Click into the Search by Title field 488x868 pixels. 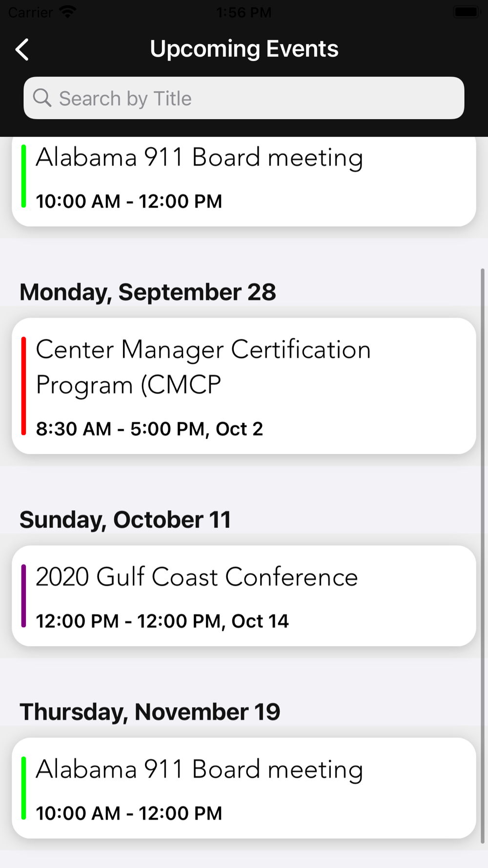pyautogui.click(x=254, y=98)
